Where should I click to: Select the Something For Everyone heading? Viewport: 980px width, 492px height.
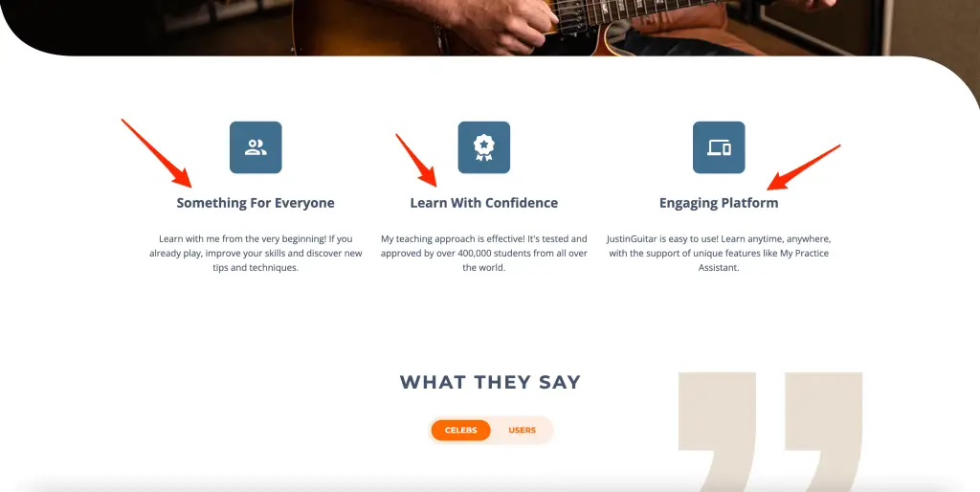tap(256, 203)
